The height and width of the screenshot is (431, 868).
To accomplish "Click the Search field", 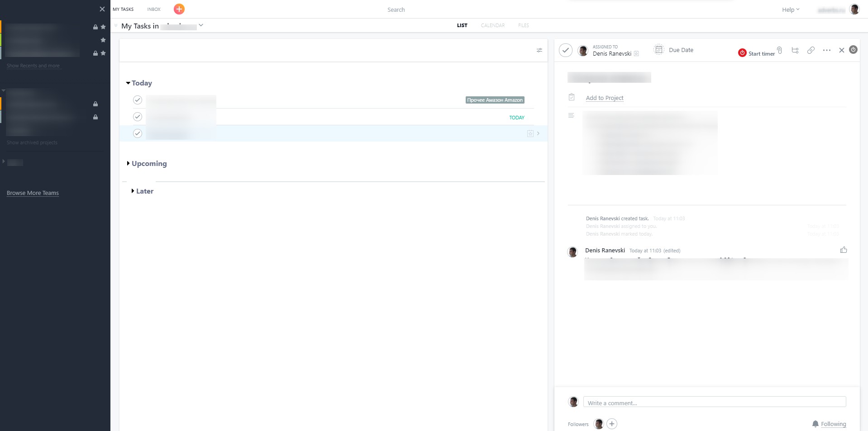I will 396,9.
